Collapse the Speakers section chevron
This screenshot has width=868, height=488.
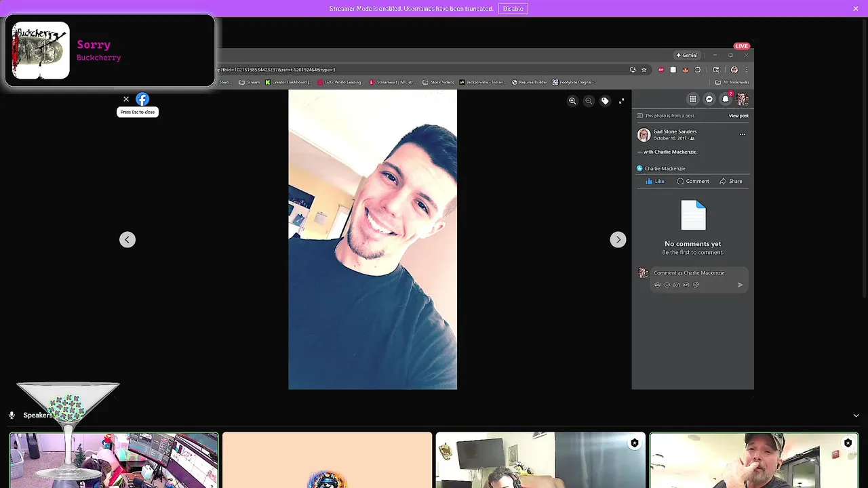856,415
